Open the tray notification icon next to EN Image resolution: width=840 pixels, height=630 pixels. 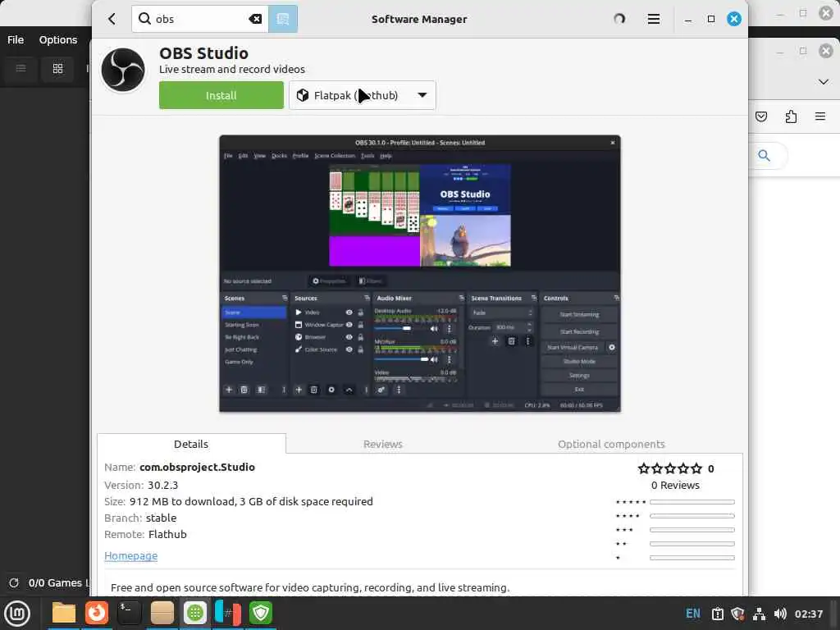(717, 614)
